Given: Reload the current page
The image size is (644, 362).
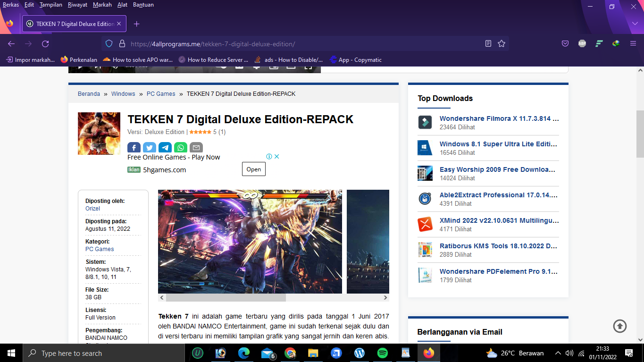Looking at the screenshot, I should [45, 43].
